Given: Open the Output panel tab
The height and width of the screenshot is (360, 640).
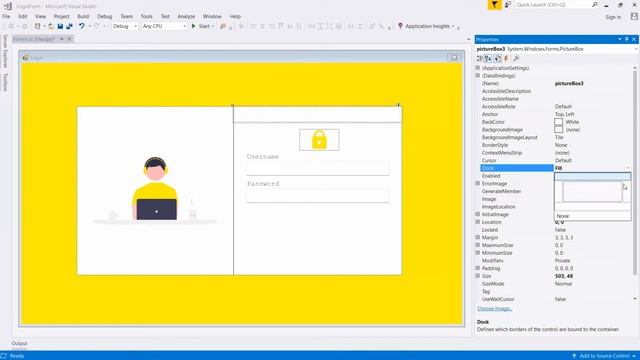Looking at the screenshot, I should [x=19, y=343].
